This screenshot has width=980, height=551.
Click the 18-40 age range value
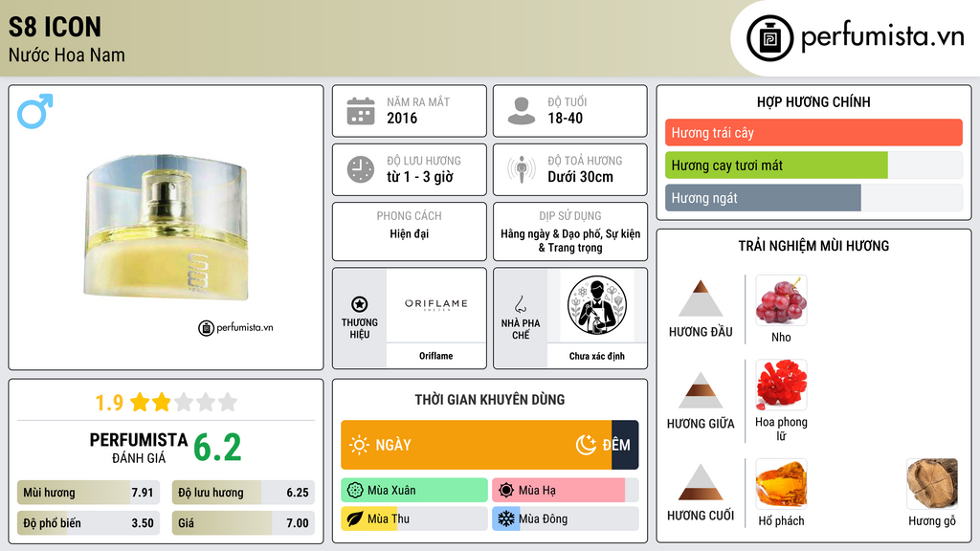[565, 118]
